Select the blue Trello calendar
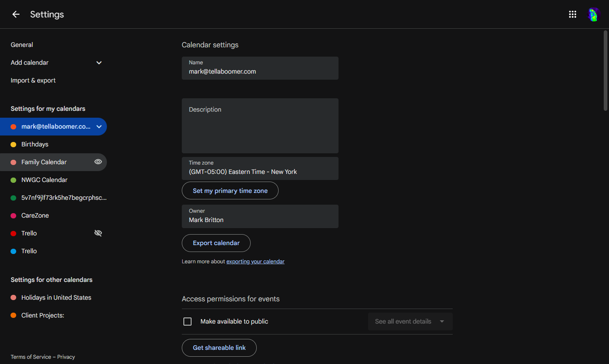This screenshot has height=364, width=609. [29, 251]
